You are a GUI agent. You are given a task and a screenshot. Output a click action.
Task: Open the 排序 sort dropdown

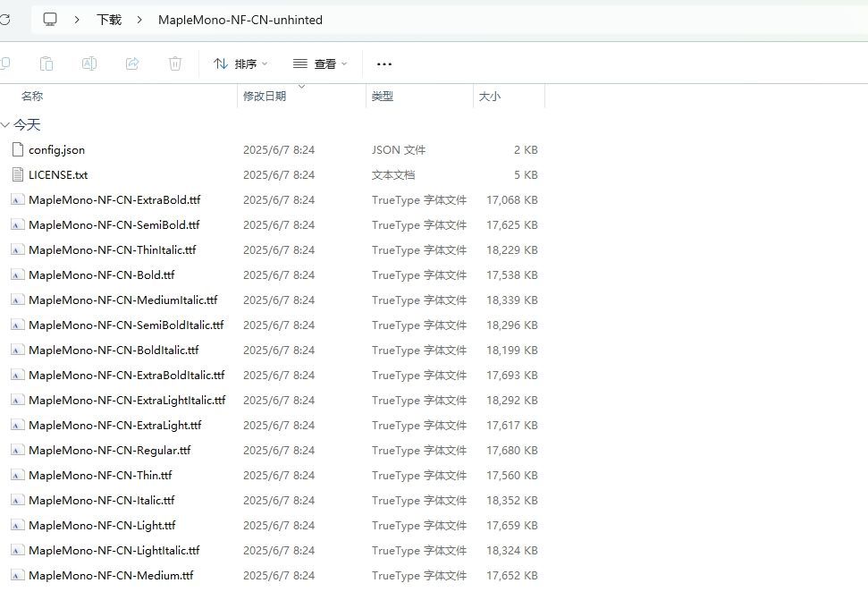(x=240, y=64)
